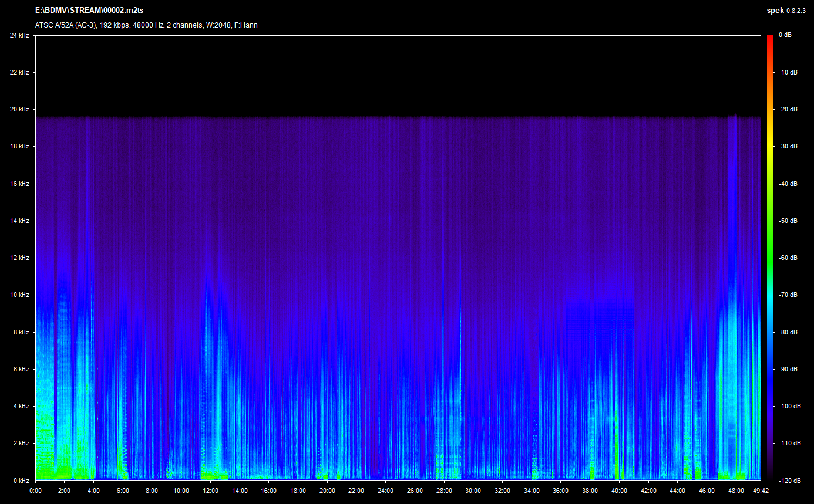Viewport: 814px width, 504px height.
Task: Click the 24 kHz frequency axis label
Action: coord(19,36)
